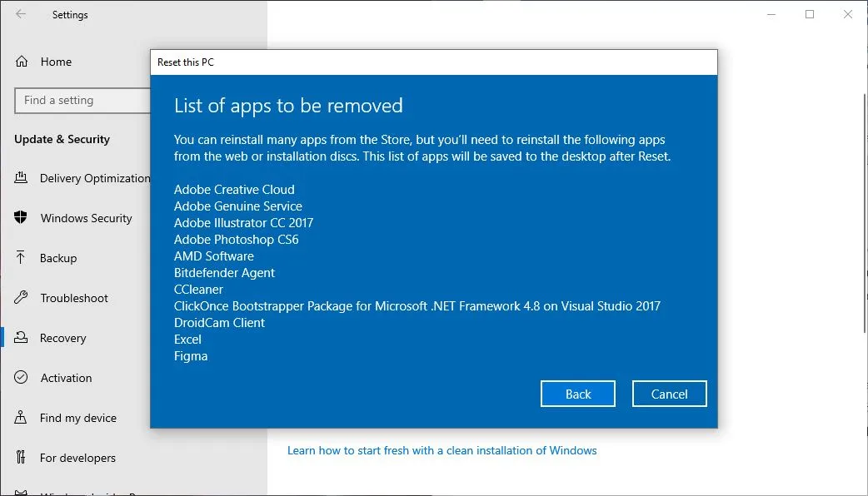
Task: Navigate to Settings Home
Action: coord(56,62)
